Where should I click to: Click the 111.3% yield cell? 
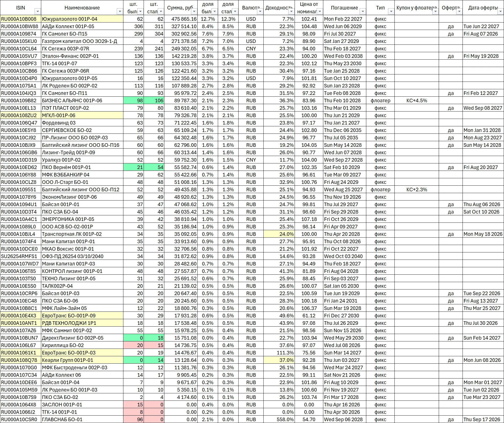pos(279,353)
